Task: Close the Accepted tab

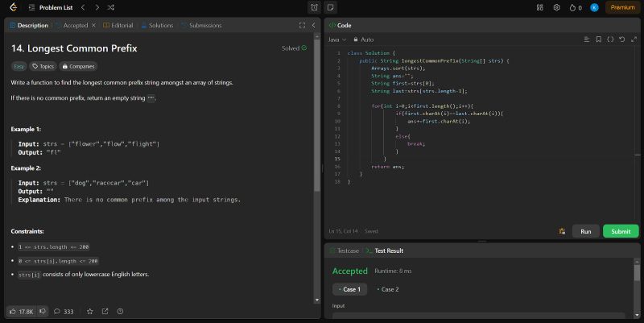Action: click(x=93, y=25)
